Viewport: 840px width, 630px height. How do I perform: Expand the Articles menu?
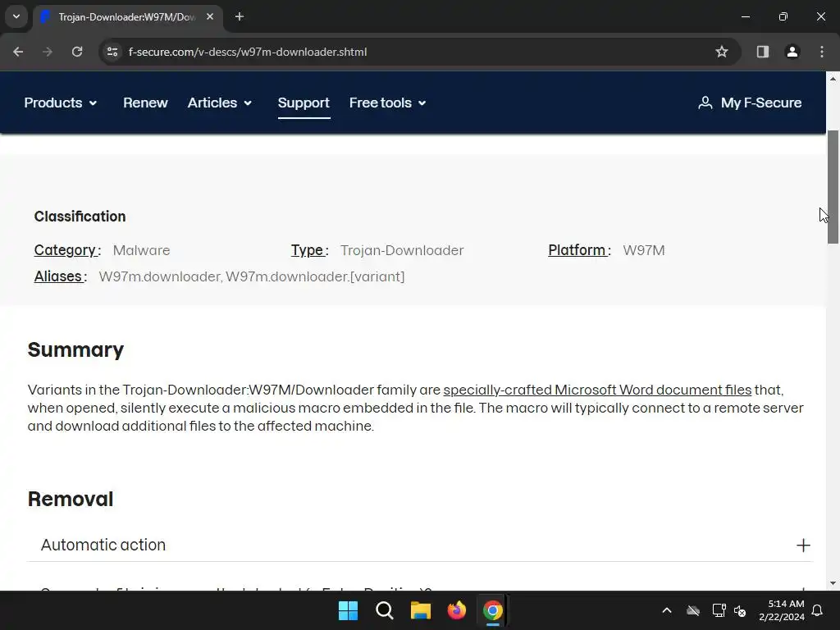coord(220,103)
